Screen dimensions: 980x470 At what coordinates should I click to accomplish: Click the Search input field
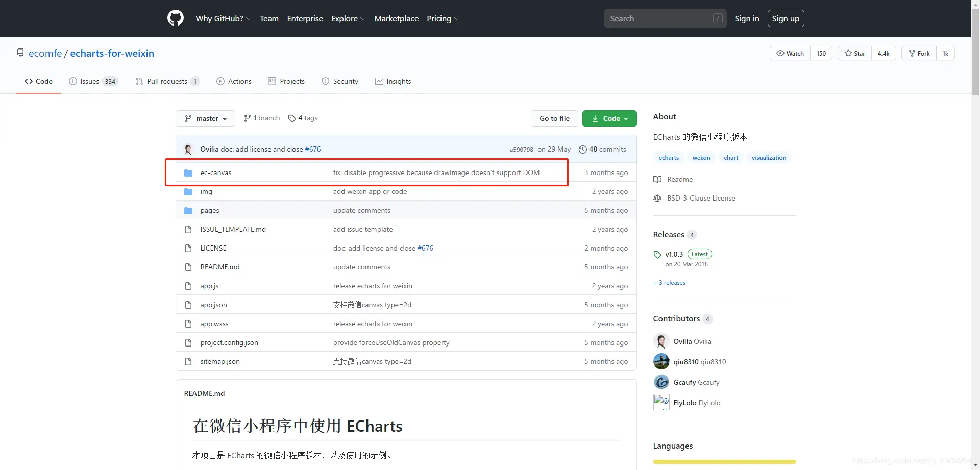(x=665, y=19)
